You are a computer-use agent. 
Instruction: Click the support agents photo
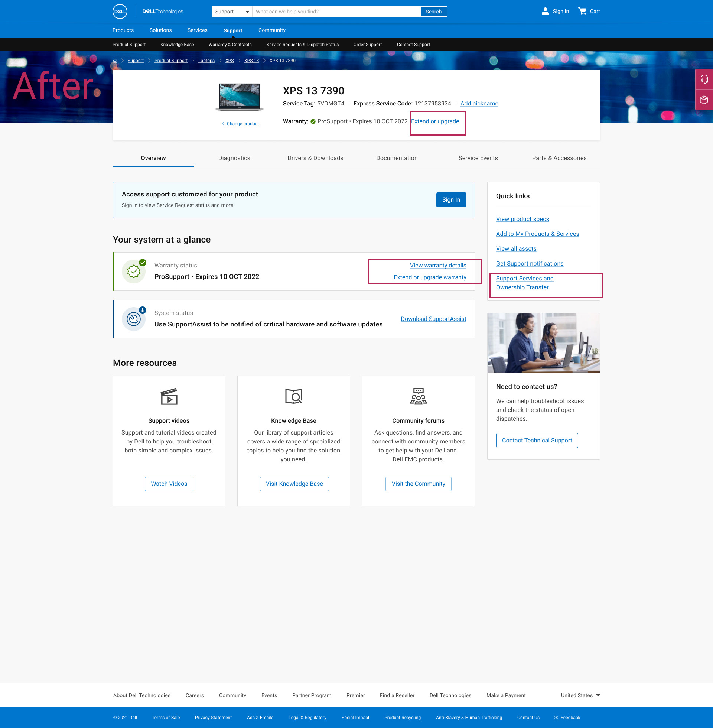[x=543, y=343]
